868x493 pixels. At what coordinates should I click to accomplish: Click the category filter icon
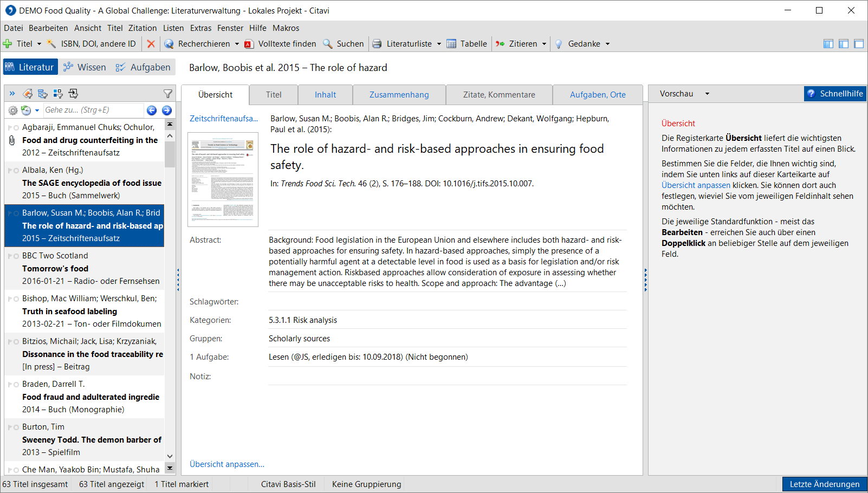[x=43, y=94]
